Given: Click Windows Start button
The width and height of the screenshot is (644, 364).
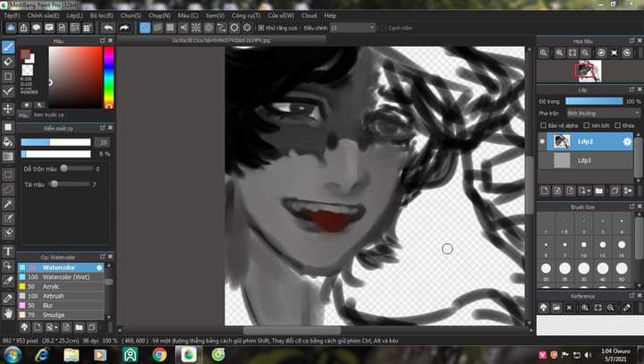Looking at the screenshot, I should click(x=13, y=354).
